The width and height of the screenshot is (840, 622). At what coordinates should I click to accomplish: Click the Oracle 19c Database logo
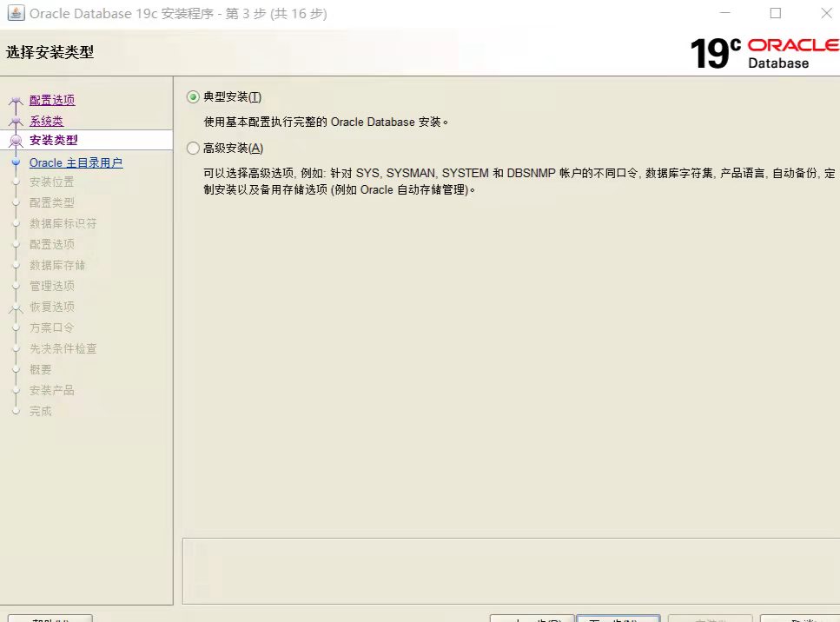(764, 54)
